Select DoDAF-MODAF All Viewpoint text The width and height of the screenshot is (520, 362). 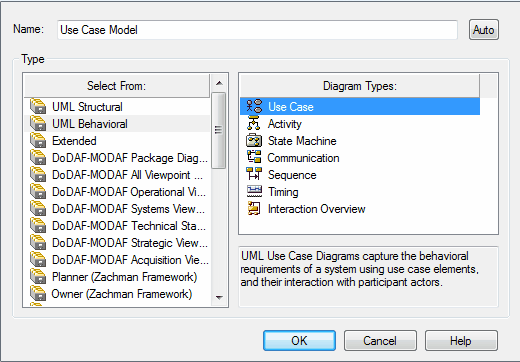point(127,175)
